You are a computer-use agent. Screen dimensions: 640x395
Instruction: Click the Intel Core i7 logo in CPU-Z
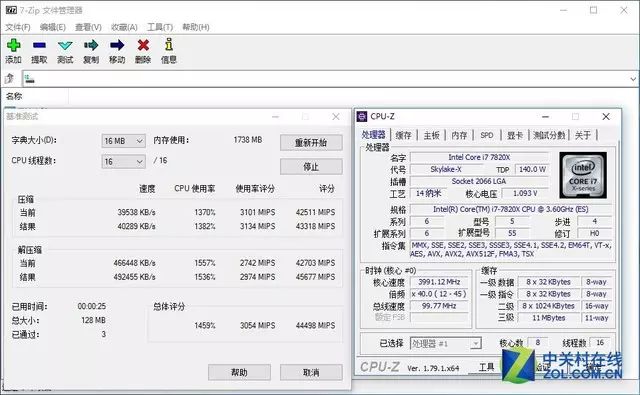583,175
